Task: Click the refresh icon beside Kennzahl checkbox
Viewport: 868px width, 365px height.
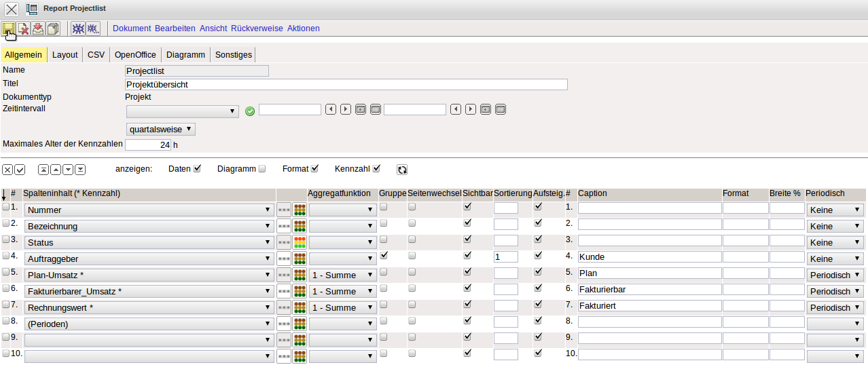Action: pos(402,170)
